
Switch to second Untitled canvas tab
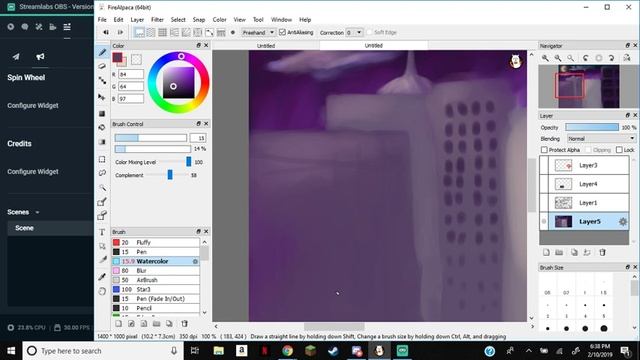pos(373,46)
